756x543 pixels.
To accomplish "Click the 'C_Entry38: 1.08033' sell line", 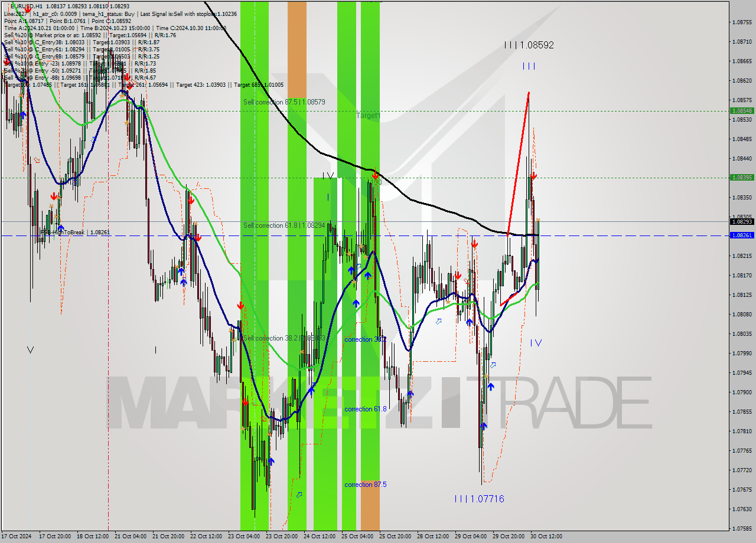I will coord(82,42).
